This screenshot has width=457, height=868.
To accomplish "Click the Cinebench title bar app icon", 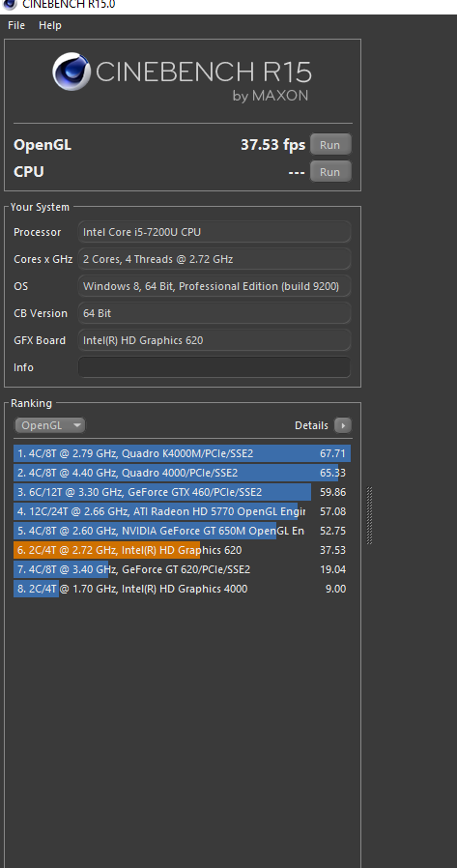I will tap(10, 5).
